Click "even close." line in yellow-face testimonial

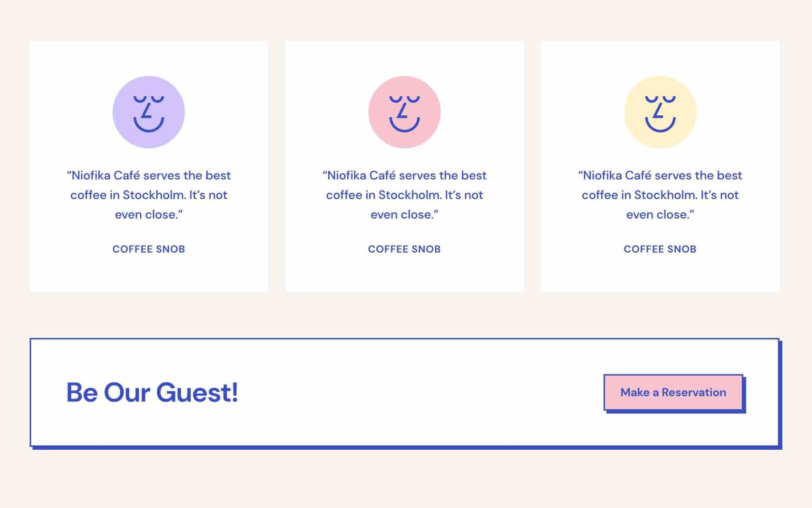point(660,215)
